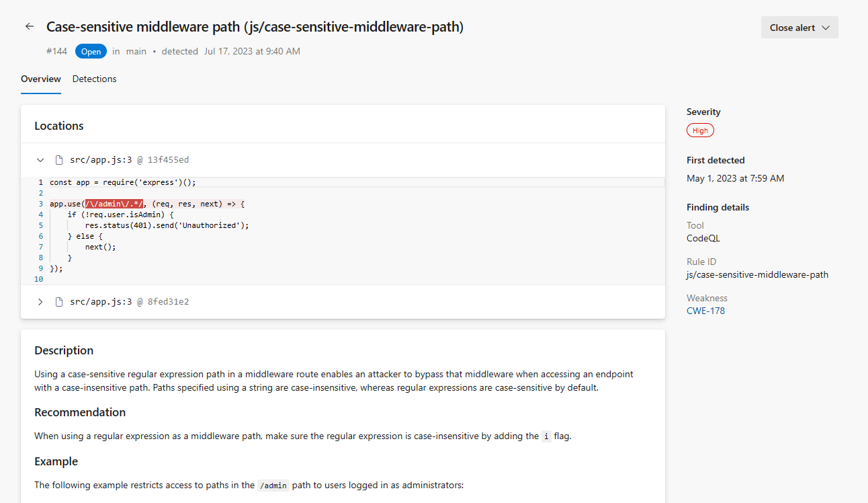Click the src/app.js:3 path at 13f455ed

point(101,160)
